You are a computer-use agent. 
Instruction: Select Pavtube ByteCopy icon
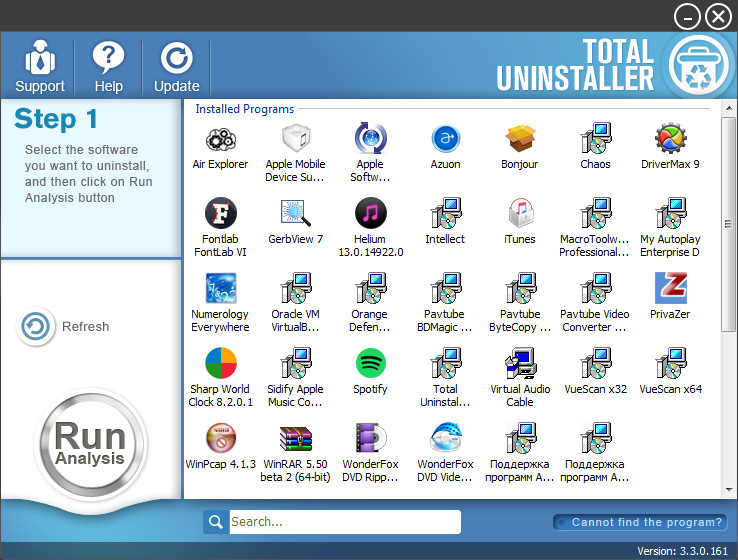520,288
